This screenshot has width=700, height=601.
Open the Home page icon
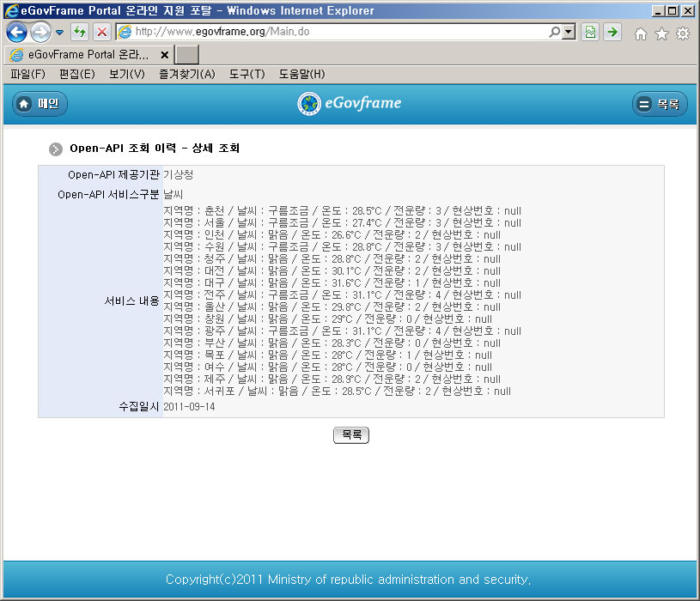coord(640,33)
